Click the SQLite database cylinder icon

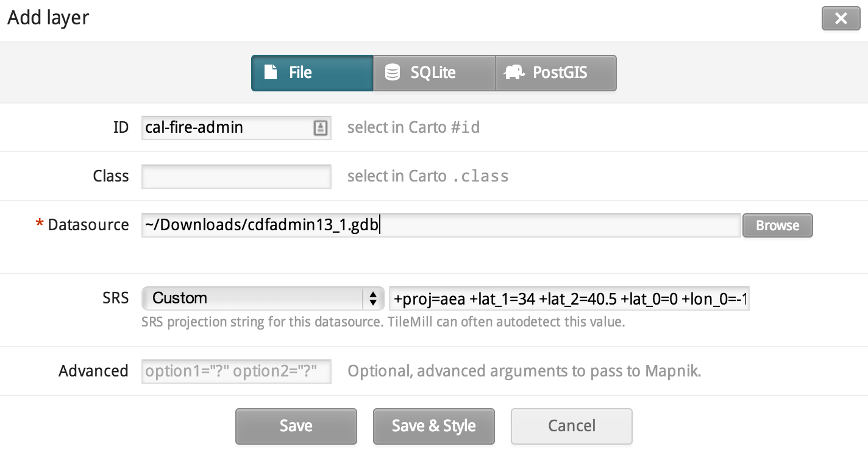pos(393,72)
